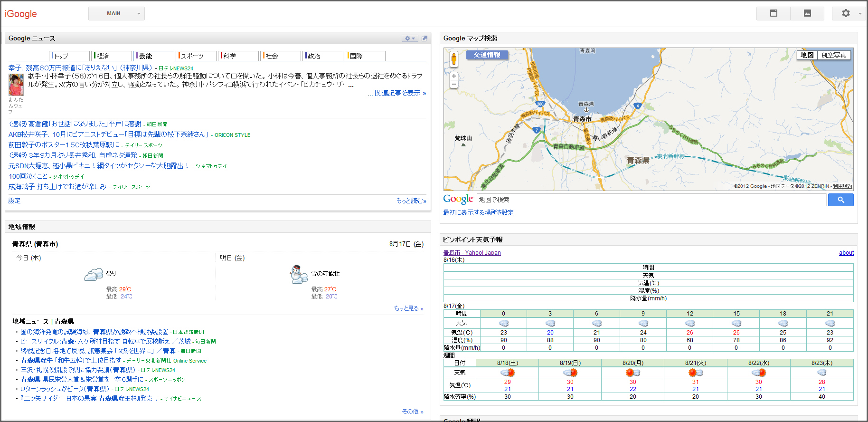
Task: Click もっと見る weather link
Action: point(408,308)
